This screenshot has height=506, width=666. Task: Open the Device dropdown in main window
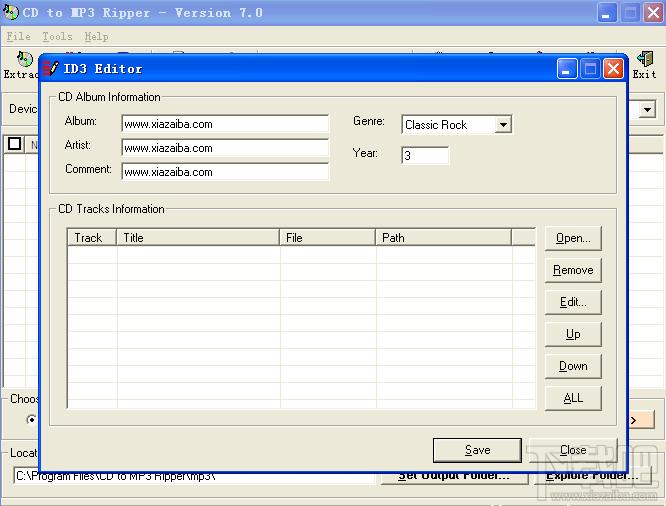[x=647, y=110]
